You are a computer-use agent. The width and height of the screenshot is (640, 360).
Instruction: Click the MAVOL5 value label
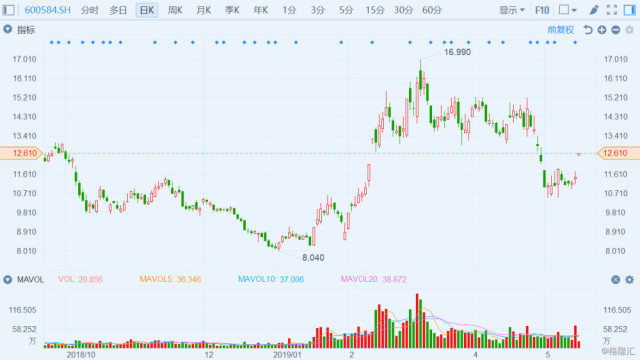coord(170,280)
